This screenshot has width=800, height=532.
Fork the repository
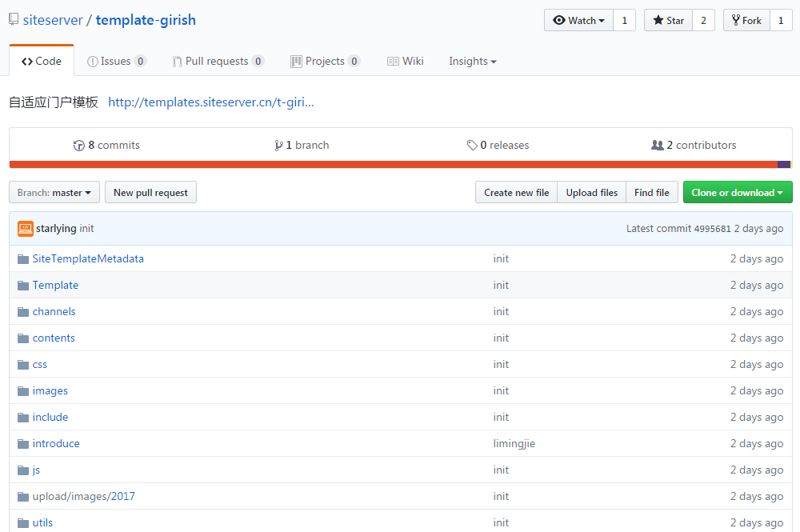tap(746, 21)
